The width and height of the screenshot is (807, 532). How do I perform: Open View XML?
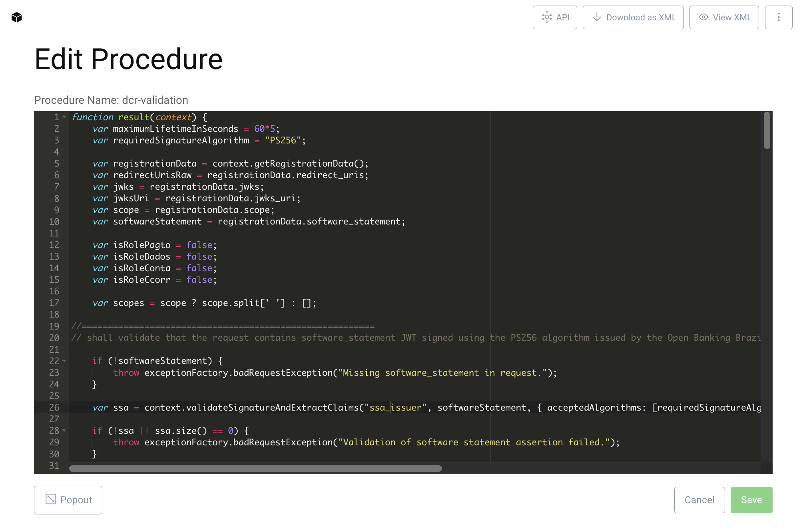724,17
